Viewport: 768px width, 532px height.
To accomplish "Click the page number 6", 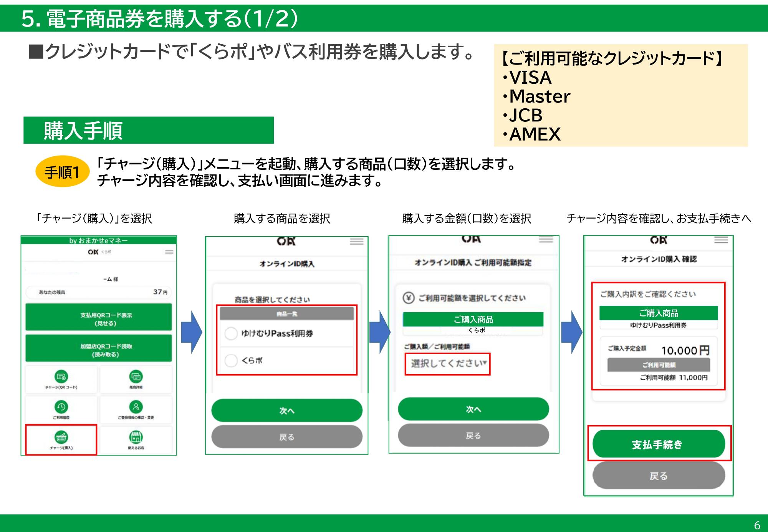I will pyautogui.click(x=757, y=525).
